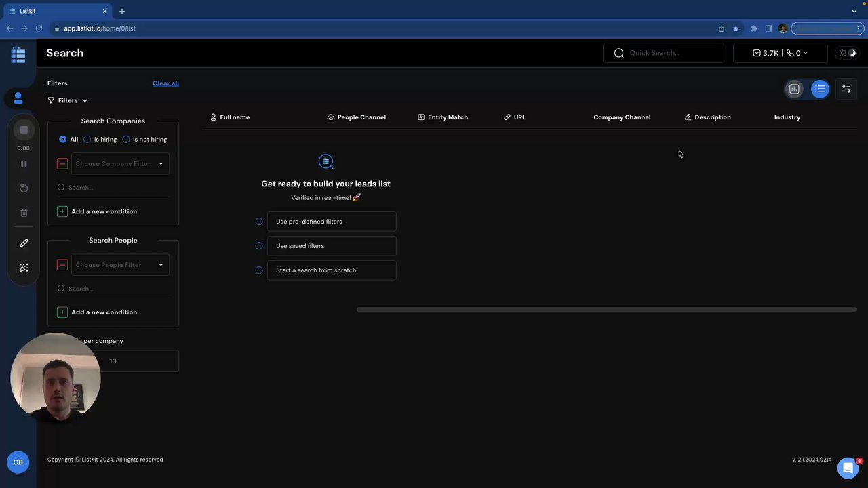Image resolution: width=868 pixels, height=488 pixels.
Task: Open a new browser tab
Action: (122, 11)
